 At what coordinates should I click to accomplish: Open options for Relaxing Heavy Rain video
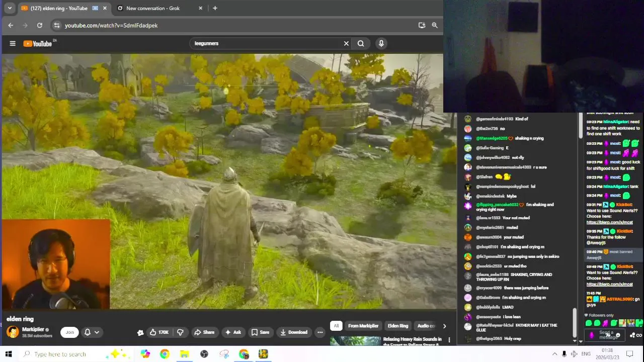pyautogui.click(x=449, y=340)
